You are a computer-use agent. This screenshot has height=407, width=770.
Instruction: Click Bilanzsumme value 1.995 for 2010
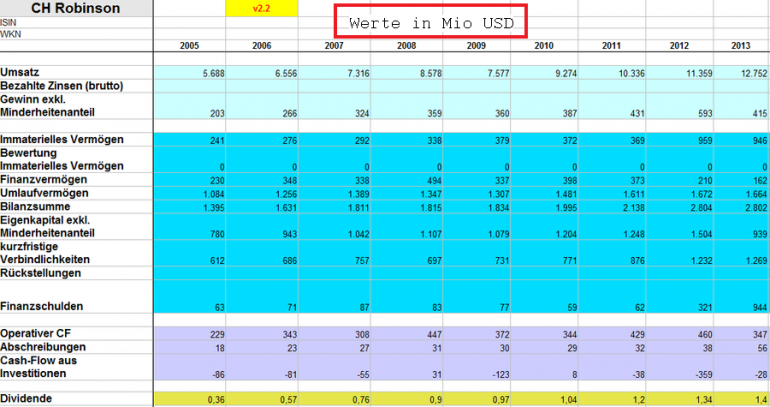(566, 208)
